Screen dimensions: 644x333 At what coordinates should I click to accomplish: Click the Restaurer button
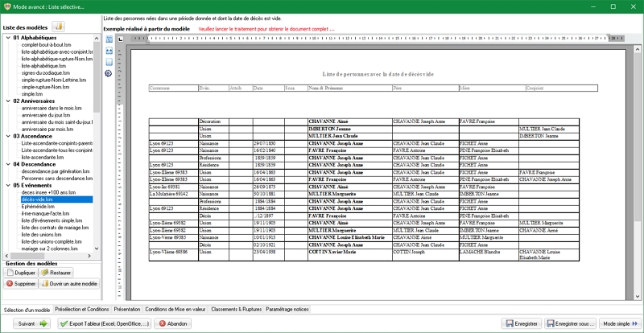56,273
